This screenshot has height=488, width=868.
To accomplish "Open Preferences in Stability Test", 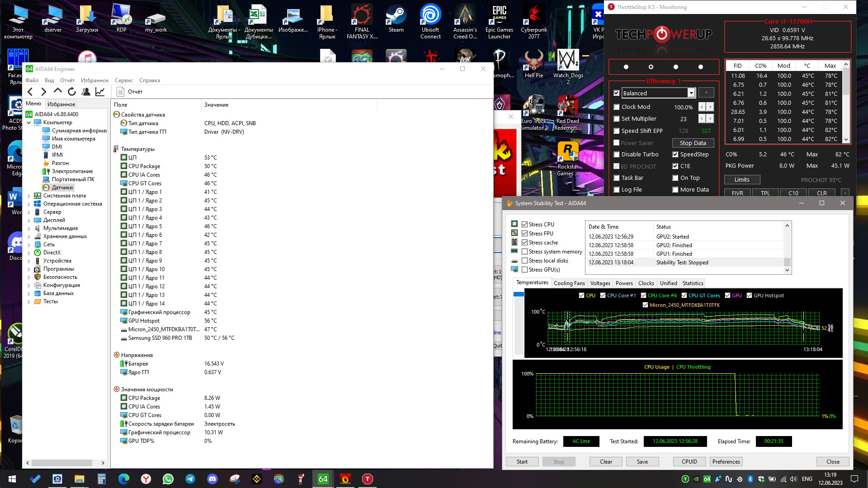I will pyautogui.click(x=726, y=462).
